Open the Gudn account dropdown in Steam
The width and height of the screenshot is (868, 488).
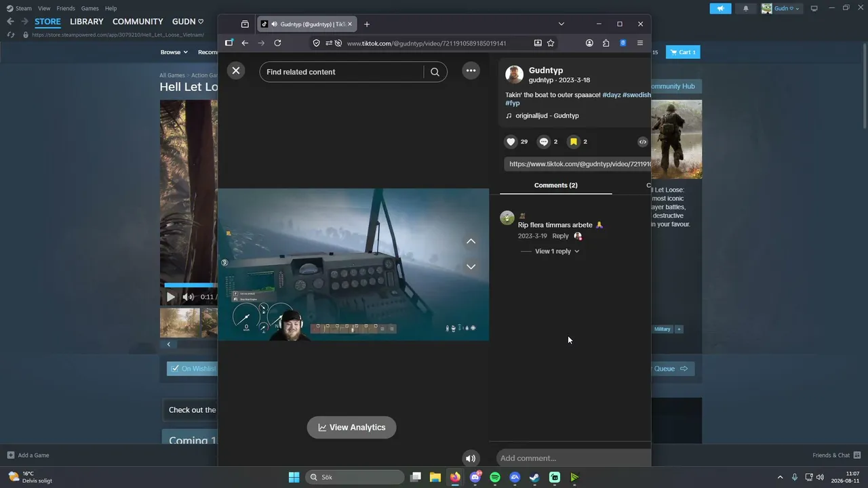point(782,9)
